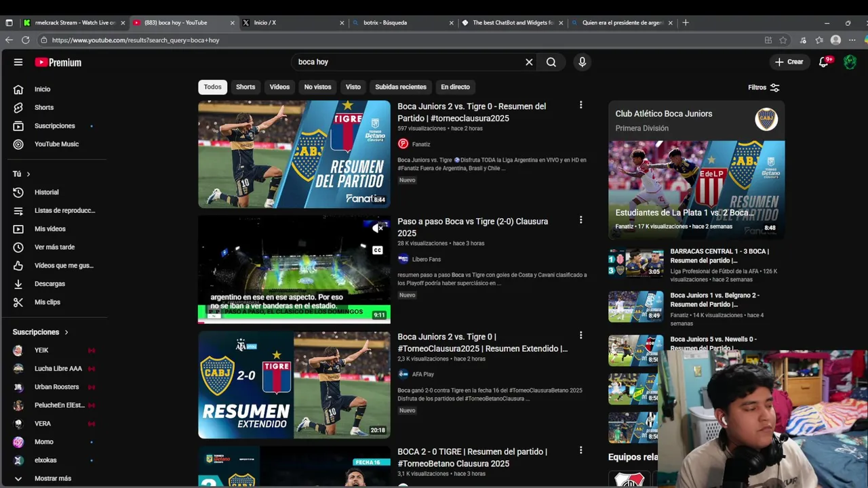Open Club Atlético Boca Juniors card title
The width and height of the screenshot is (868, 488).
[x=664, y=114]
